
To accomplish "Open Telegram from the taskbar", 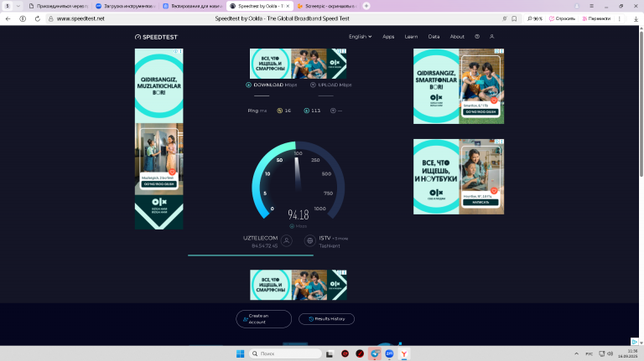I will (x=375, y=353).
